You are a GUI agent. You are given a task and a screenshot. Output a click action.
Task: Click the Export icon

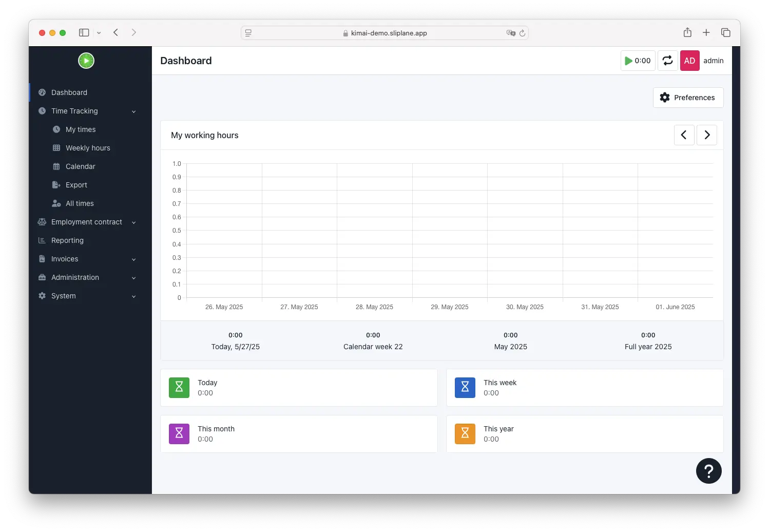[56, 184]
